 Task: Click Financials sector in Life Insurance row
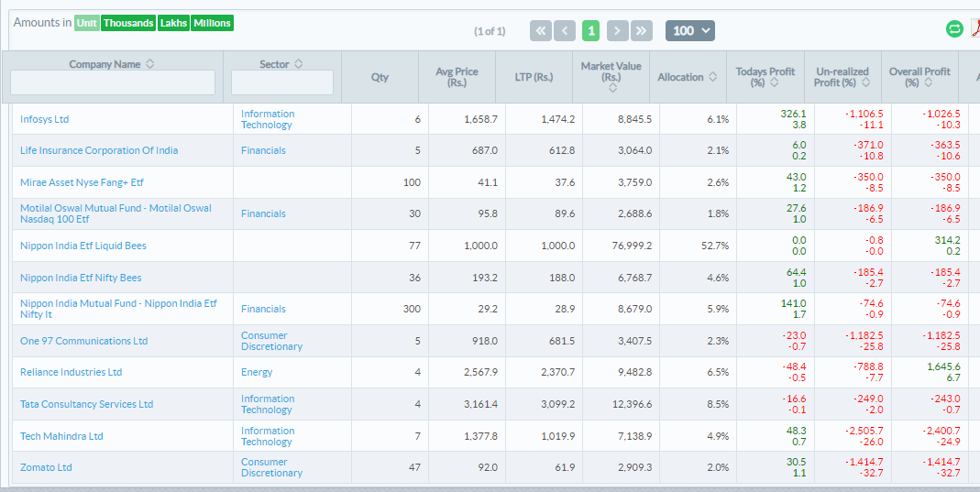[x=263, y=150]
